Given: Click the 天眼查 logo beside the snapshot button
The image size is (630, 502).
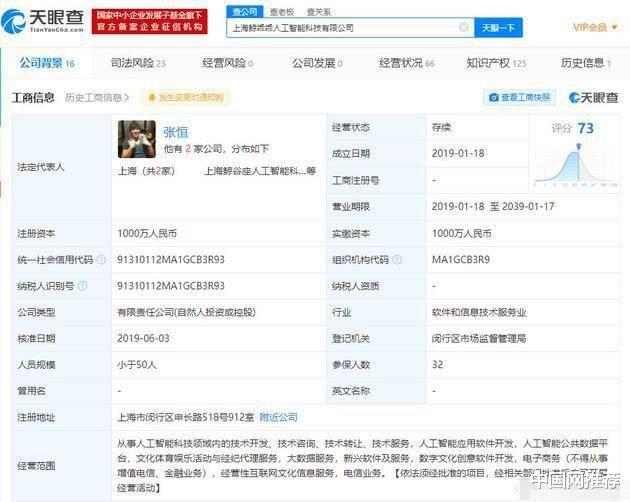Looking at the screenshot, I should (x=593, y=98).
